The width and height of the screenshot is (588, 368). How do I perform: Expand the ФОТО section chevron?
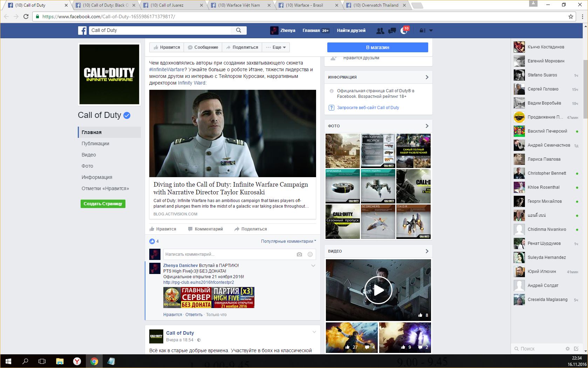(427, 126)
